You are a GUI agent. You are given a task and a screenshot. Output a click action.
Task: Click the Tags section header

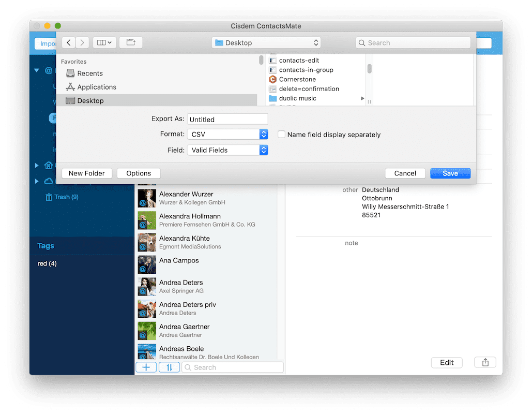coord(46,246)
